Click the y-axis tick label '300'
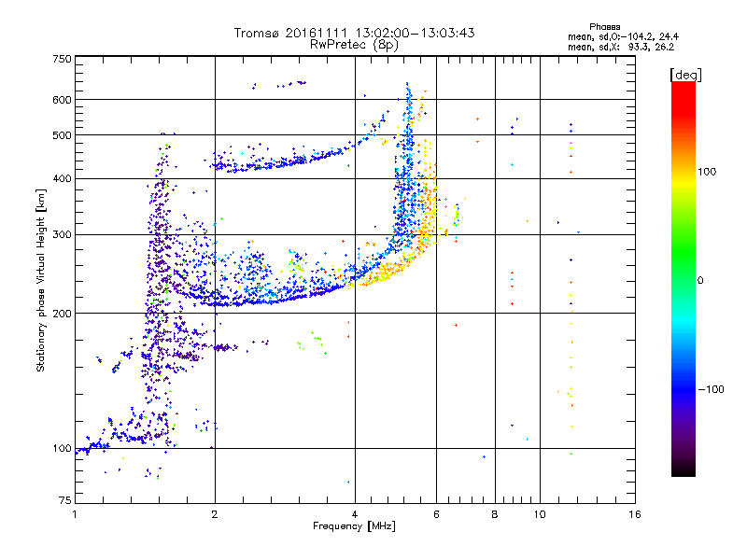 point(62,235)
